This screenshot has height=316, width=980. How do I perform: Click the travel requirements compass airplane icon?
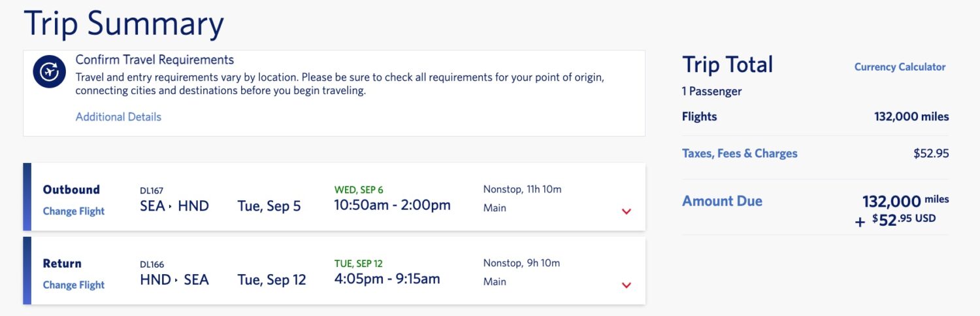[50, 72]
